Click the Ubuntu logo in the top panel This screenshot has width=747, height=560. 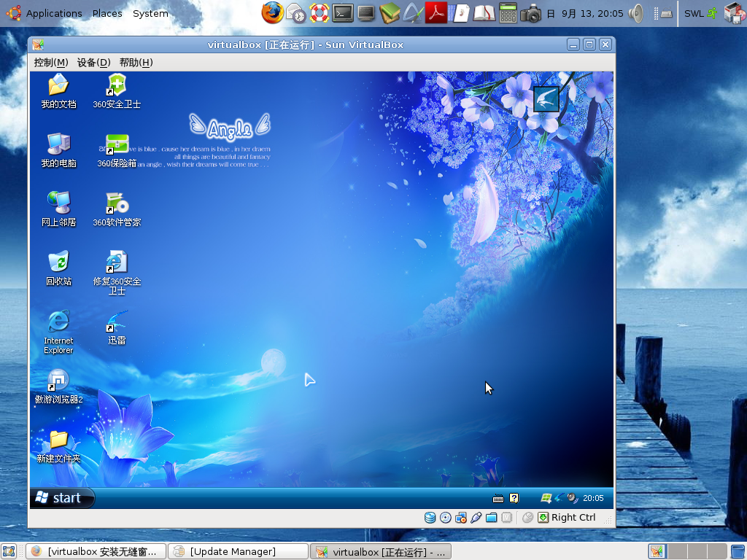click(14, 13)
